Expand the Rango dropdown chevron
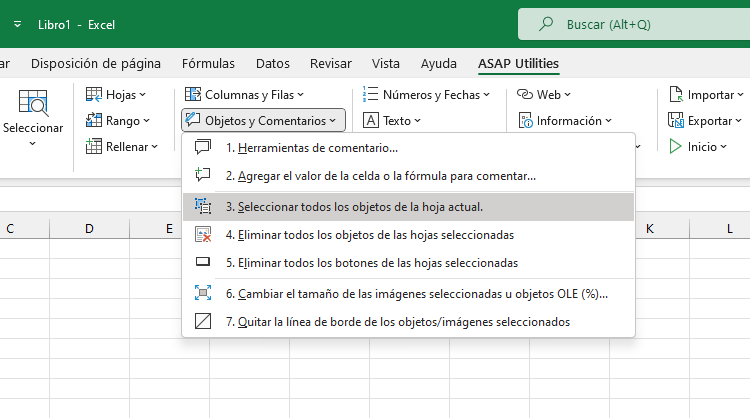The width and height of the screenshot is (750, 418). coord(146,121)
